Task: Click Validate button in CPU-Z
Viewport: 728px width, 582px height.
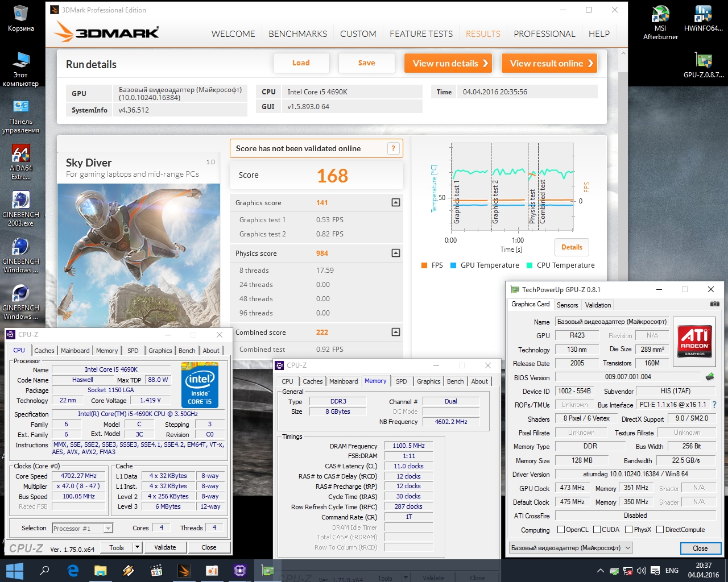Action: tap(165, 547)
